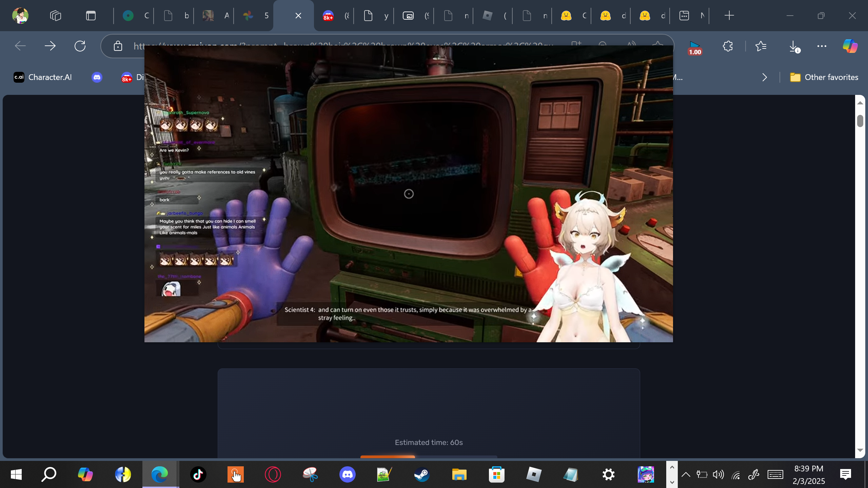The width and height of the screenshot is (868, 488).
Task: Click the picture-in-picture stream video
Action: point(409,194)
